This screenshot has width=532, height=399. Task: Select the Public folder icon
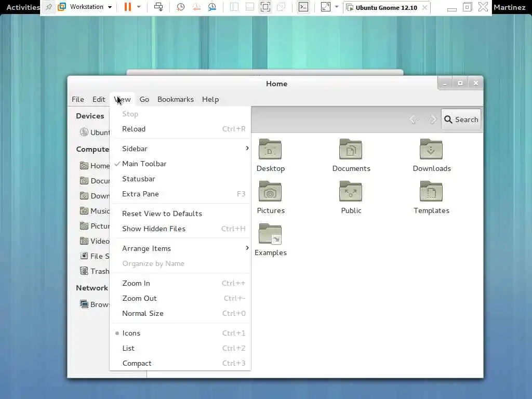click(x=351, y=191)
